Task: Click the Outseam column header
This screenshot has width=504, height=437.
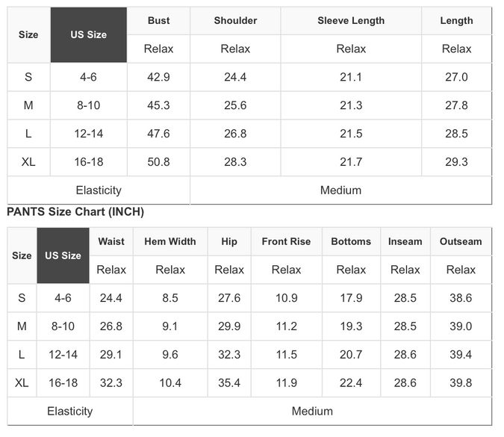Action: pos(461,241)
